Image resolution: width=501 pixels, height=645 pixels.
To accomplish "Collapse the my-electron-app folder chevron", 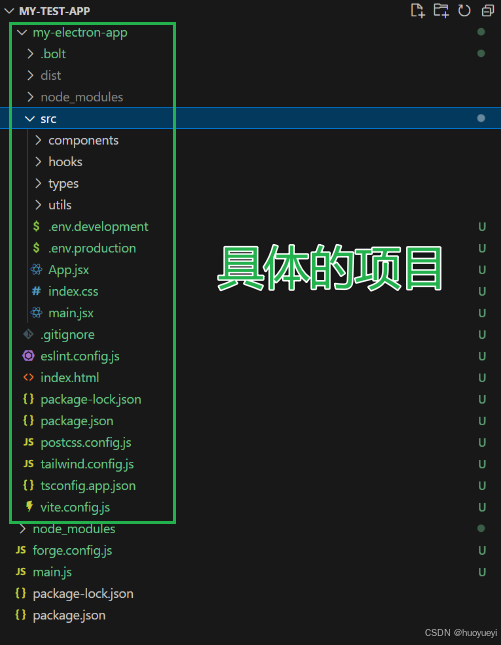I will 22,32.
